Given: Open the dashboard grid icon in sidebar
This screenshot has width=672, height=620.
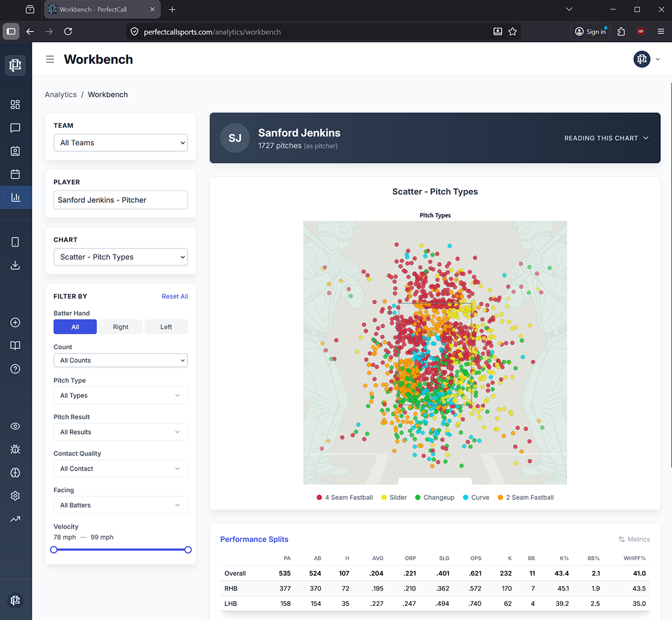Looking at the screenshot, I should pyautogui.click(x=15, y=104).
